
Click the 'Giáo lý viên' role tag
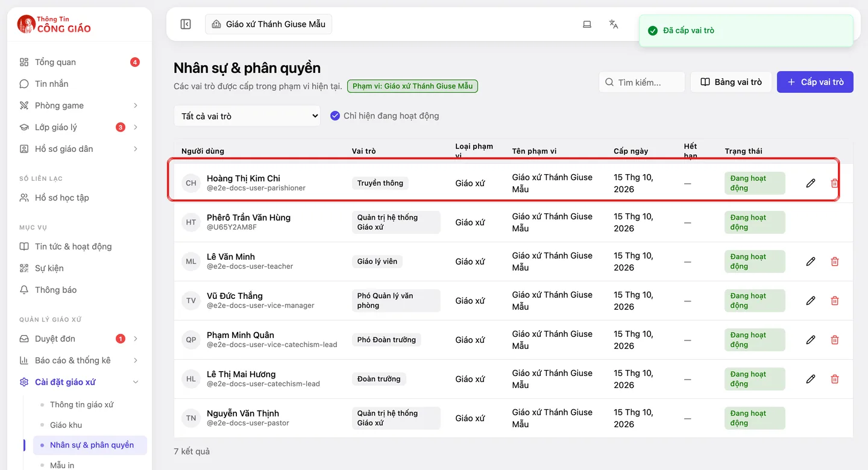point(377,262)
